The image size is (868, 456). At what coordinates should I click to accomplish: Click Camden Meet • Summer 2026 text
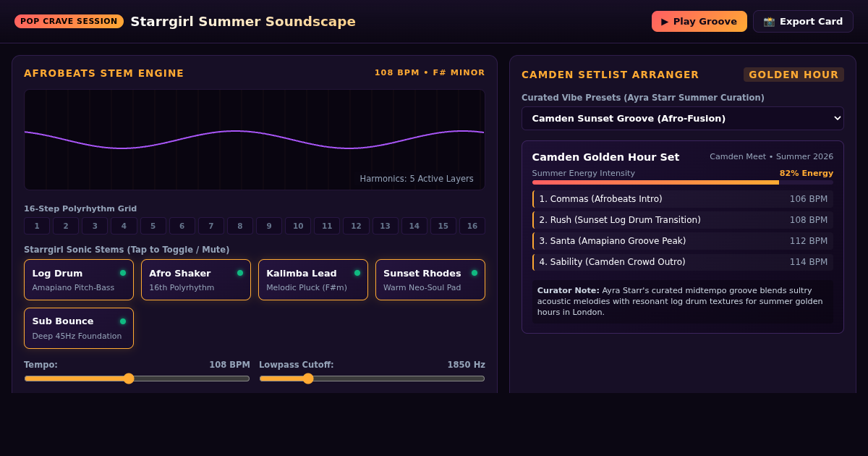[x=771, y=156]
